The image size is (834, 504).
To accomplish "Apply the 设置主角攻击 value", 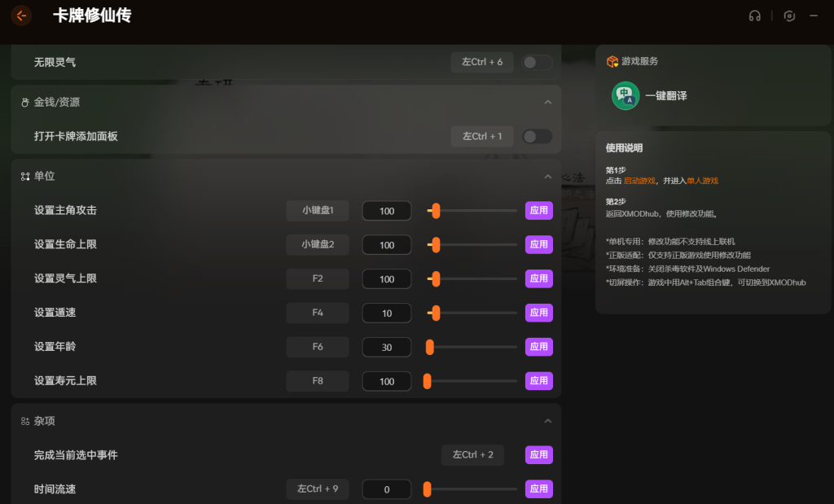I will pyautogui.click(x=538, y=211).
